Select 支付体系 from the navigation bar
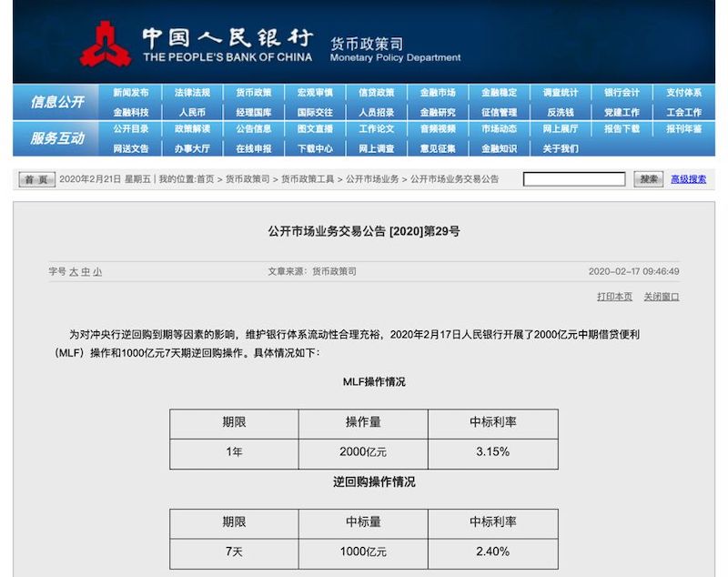Image resolution: width=728 pixels, height=577 pixels. [683, 93]
